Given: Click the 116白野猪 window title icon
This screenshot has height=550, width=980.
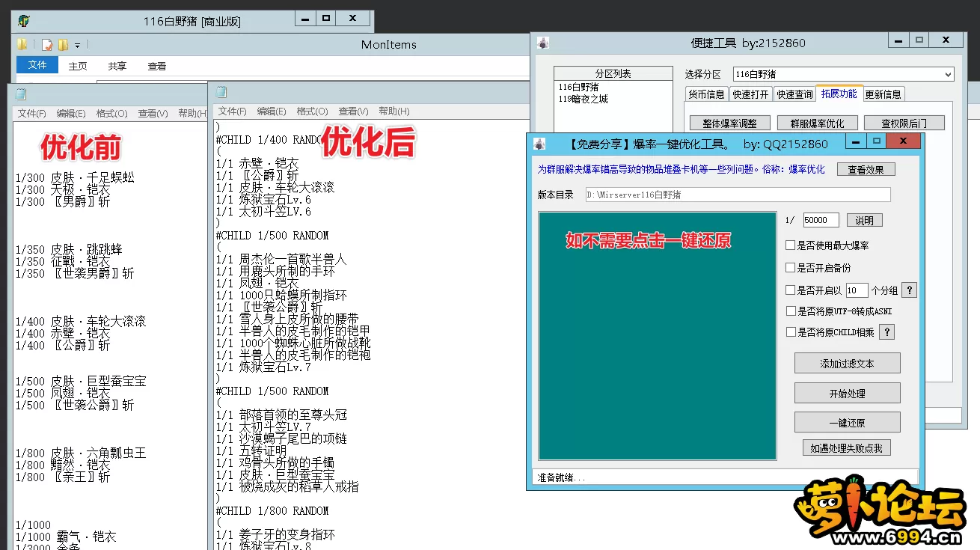Looking at the screenshot, I should tap(24, 20).
